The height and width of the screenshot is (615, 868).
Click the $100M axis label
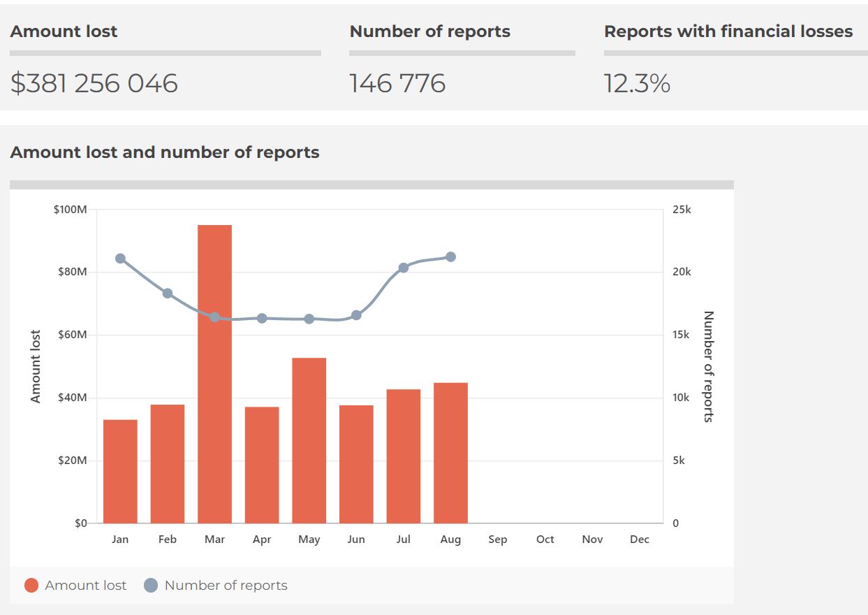(x=71, y=210)
